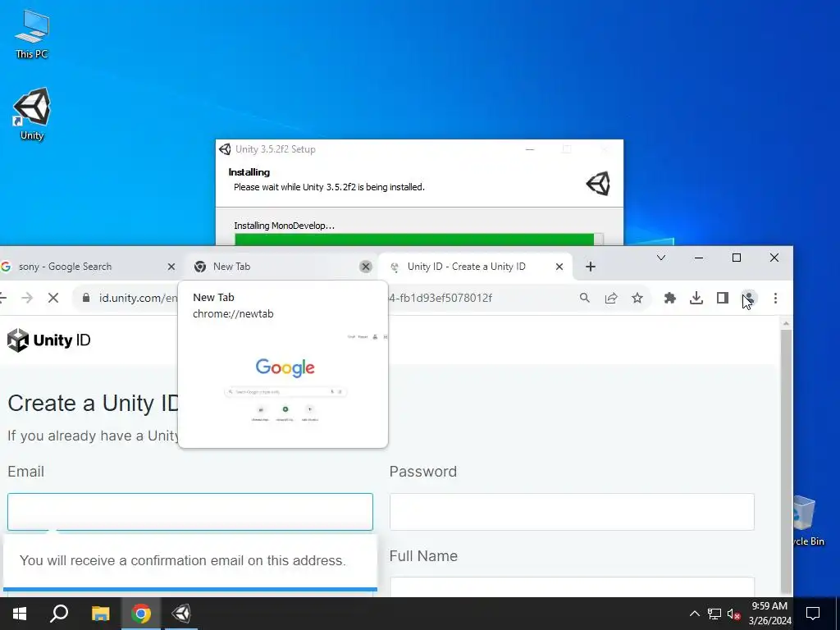Viewport: 840px width, 630px height.
Task: Open taskbar search
Action: coord(59,614)
